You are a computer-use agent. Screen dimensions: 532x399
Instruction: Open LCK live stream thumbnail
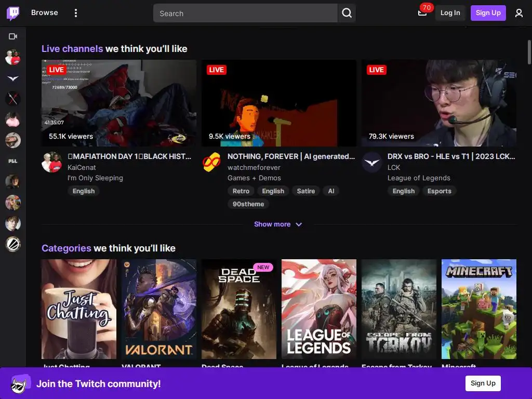[x=439, y=103]
